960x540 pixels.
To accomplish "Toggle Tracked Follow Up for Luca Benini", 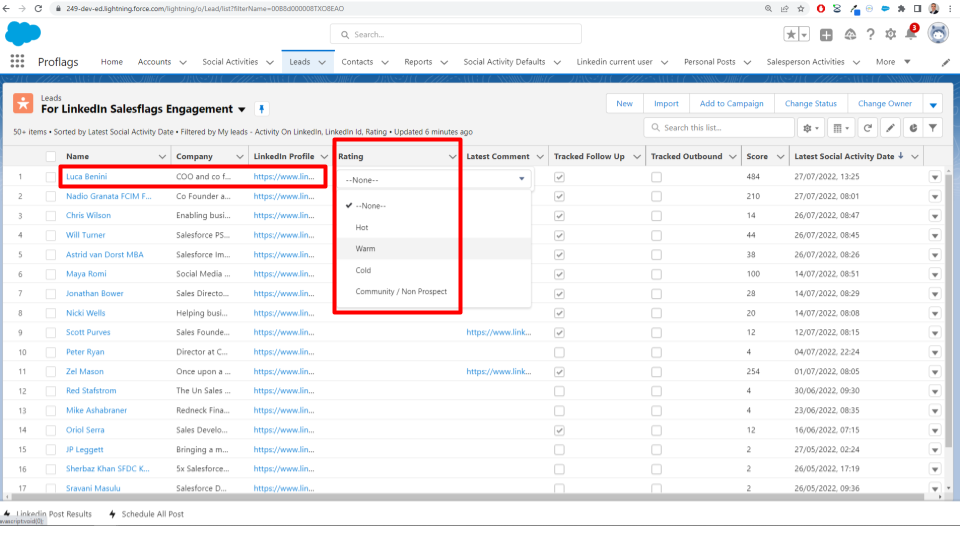I will tap(559, 177).
